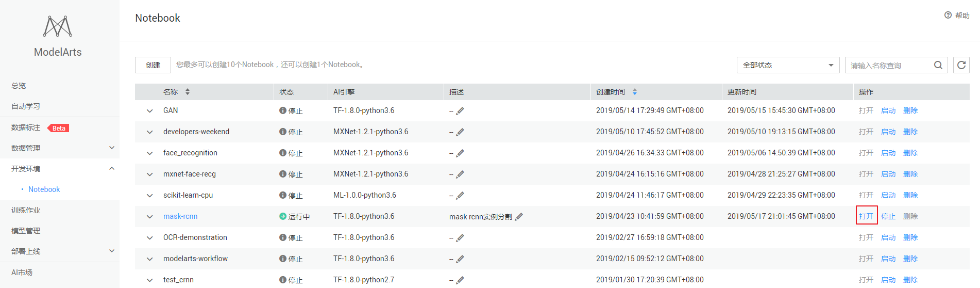980x288 pixels.
Task: Expand the mask-rcnn row details
Action: tap(149, 216)
